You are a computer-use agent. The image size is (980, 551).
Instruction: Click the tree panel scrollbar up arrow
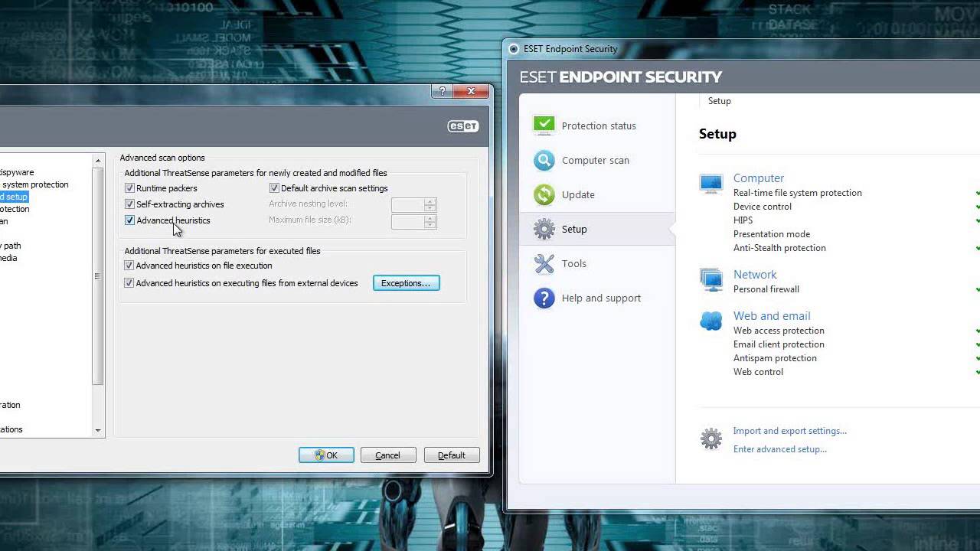tap(98, 161)
